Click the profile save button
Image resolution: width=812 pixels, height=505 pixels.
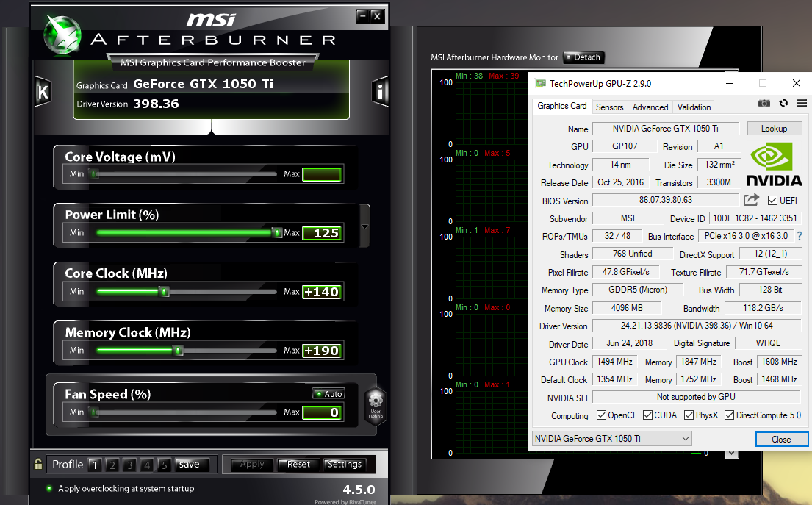click(x=192, y=465)
